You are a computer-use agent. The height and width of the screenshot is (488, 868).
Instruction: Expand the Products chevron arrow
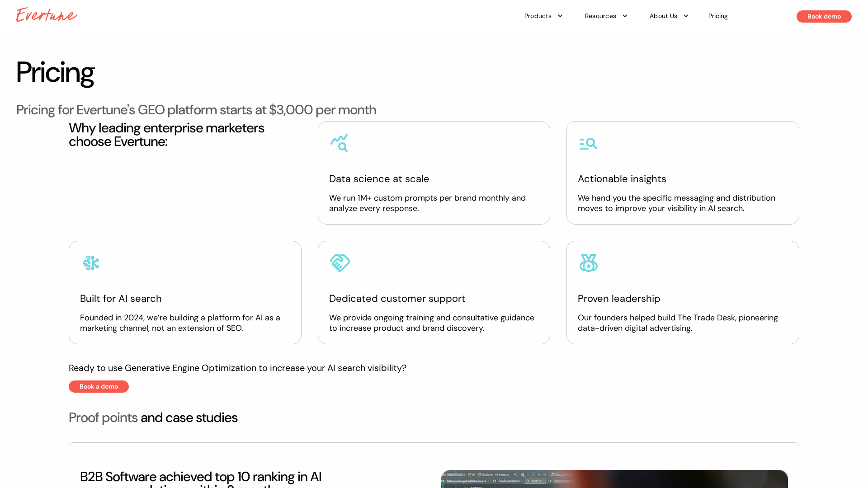pyautogui.click(x=560, y=16)
